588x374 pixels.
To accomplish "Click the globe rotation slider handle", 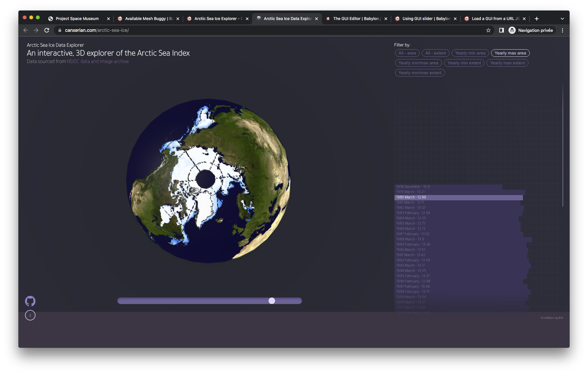I will pos(272,301).
